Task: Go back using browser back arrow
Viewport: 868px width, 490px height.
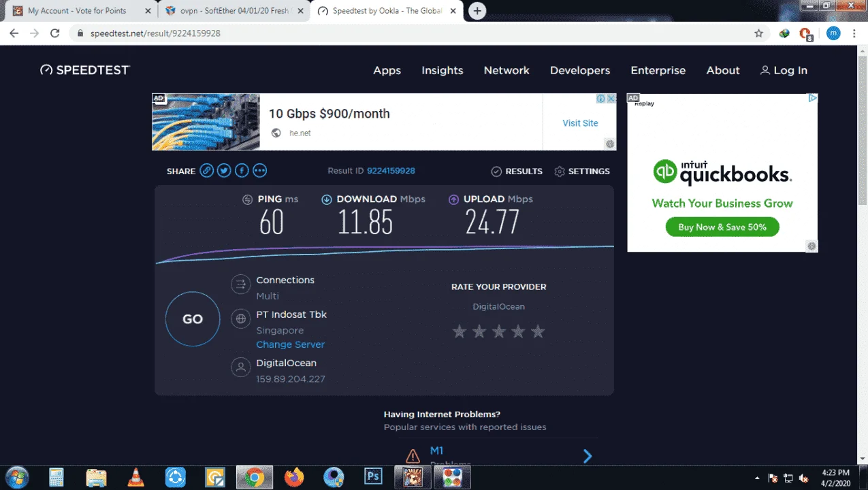Action: coord(14,33)
